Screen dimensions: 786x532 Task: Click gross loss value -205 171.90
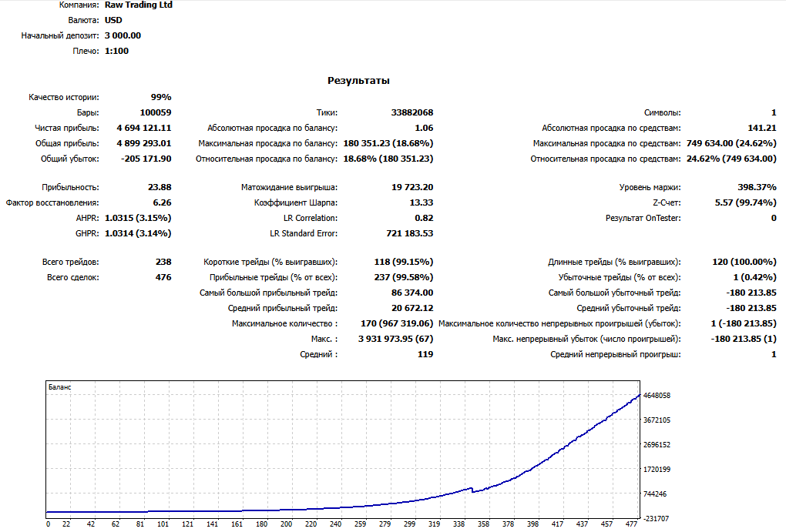coord(146,159)
